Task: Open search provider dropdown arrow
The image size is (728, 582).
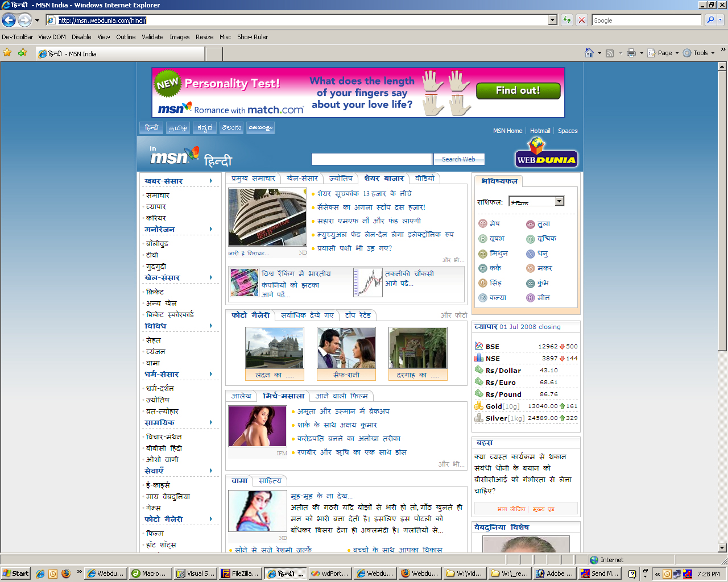Action: point(721,20)
